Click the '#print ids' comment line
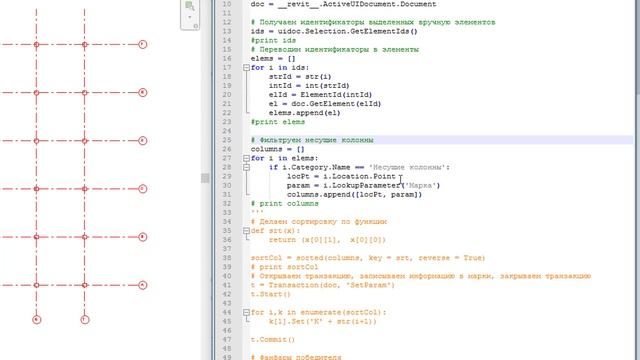This screenshot has width=640, height=360. click(273, 40)
